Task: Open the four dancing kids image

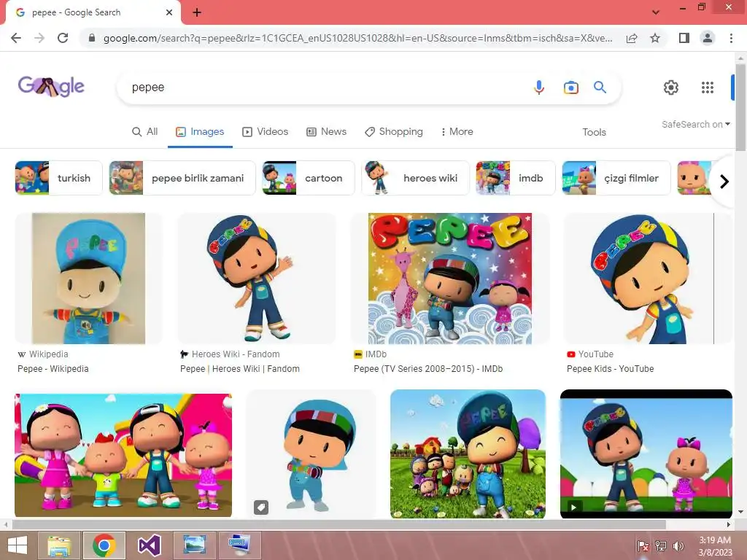Action: point(123,455)
